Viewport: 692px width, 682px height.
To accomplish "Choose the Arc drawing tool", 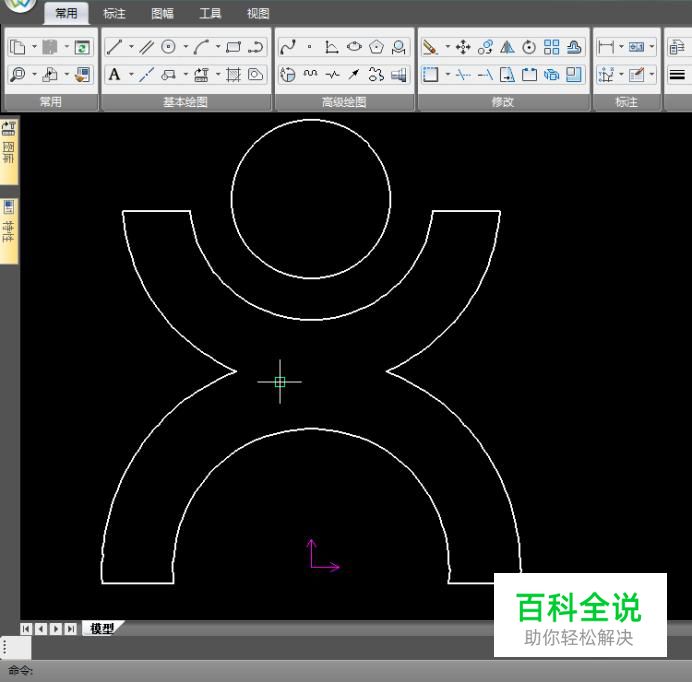I will pyautogui.click(x=201, y=47).
